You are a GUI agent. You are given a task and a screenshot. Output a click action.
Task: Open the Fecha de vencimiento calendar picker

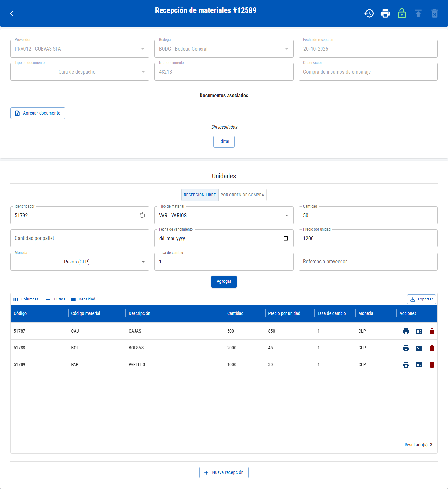coord(286,238)
